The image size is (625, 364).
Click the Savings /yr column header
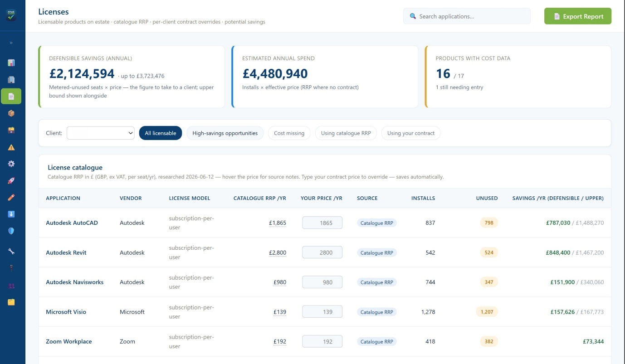click(x=558, y=198)
